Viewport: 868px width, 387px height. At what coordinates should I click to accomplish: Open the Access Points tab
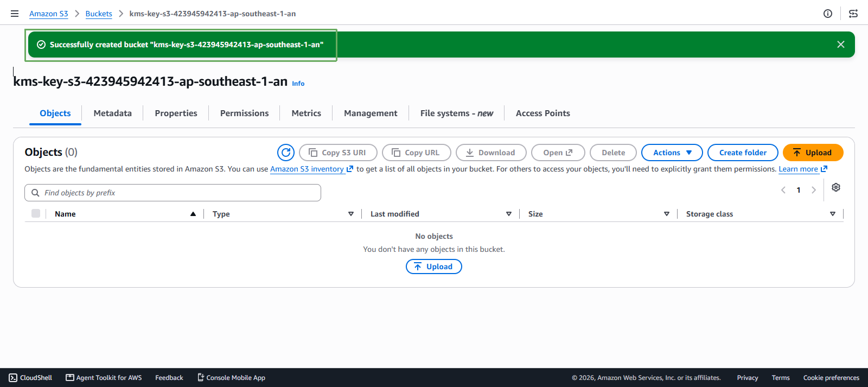[543, 113]
